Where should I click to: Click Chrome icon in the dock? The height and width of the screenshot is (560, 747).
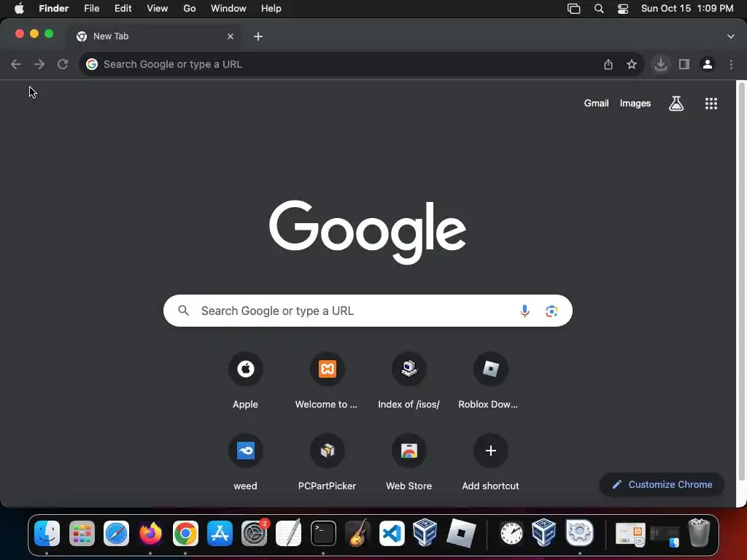coord(185,533)
